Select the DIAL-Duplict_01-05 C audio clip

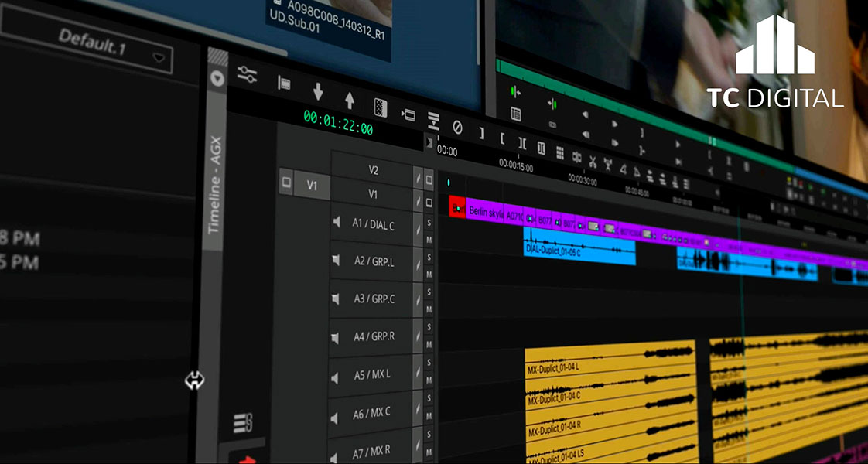pos(579,247)
